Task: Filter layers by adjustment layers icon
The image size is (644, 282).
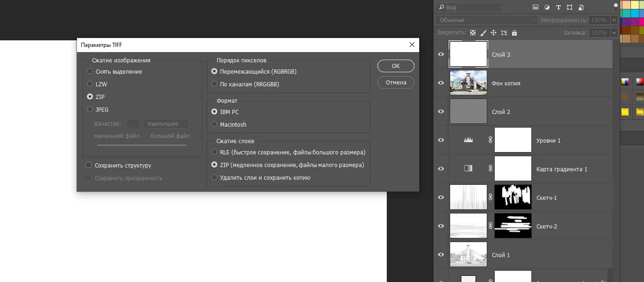Action: (x=547, y=8)
